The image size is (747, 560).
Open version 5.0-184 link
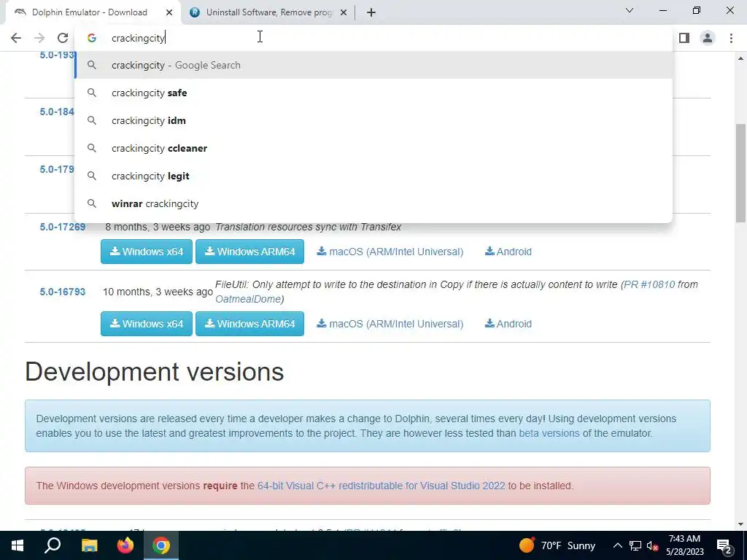[x=57, y=112]
